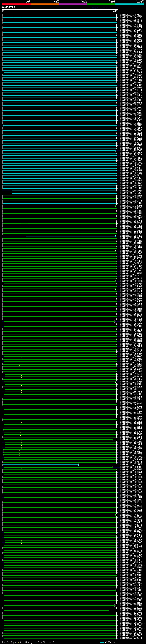Select hit label UniRef100_P29356
The width and height of the screenshot is (146, 644).
(x=131, y=259)
